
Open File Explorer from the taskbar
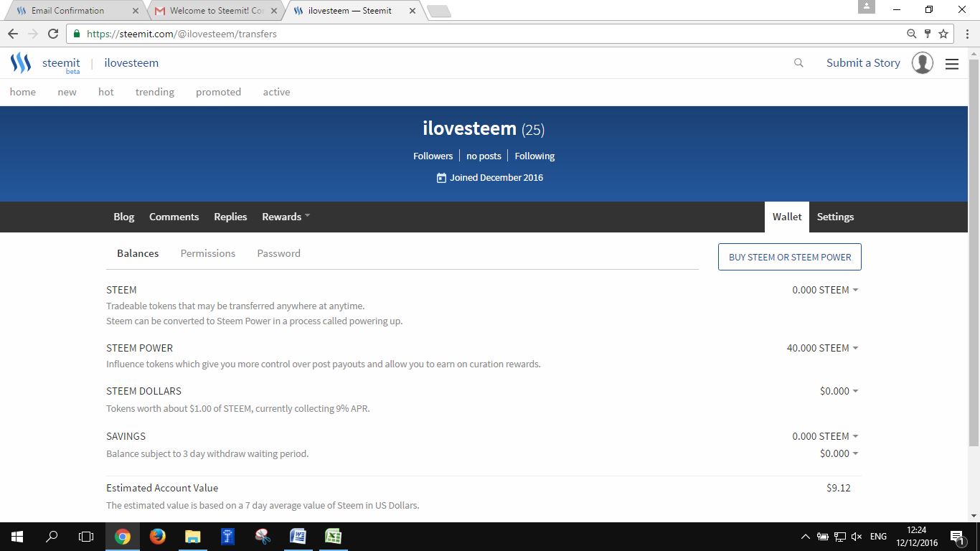192,537
